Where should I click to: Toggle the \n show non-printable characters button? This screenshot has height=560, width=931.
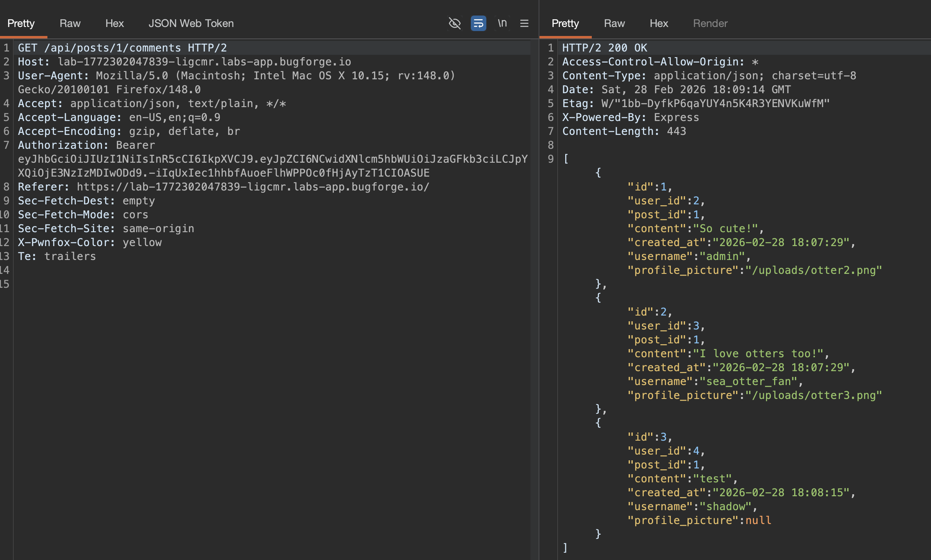[x=502, y=23]
